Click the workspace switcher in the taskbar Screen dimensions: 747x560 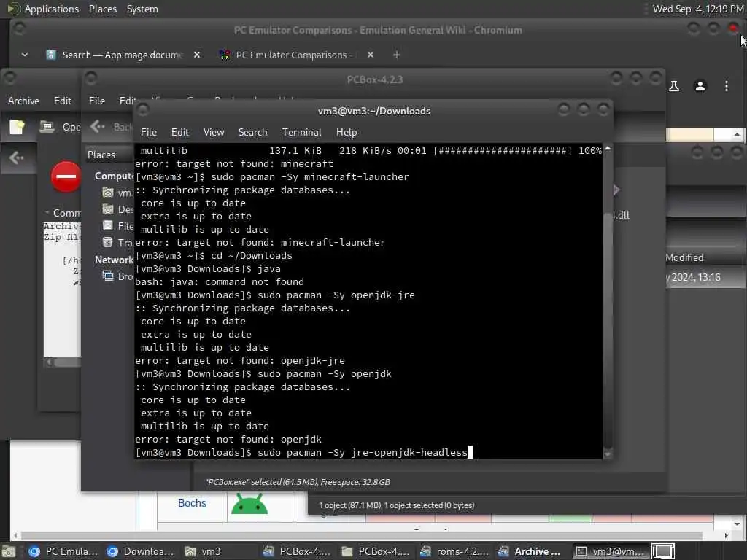click(x=662, y=551)
